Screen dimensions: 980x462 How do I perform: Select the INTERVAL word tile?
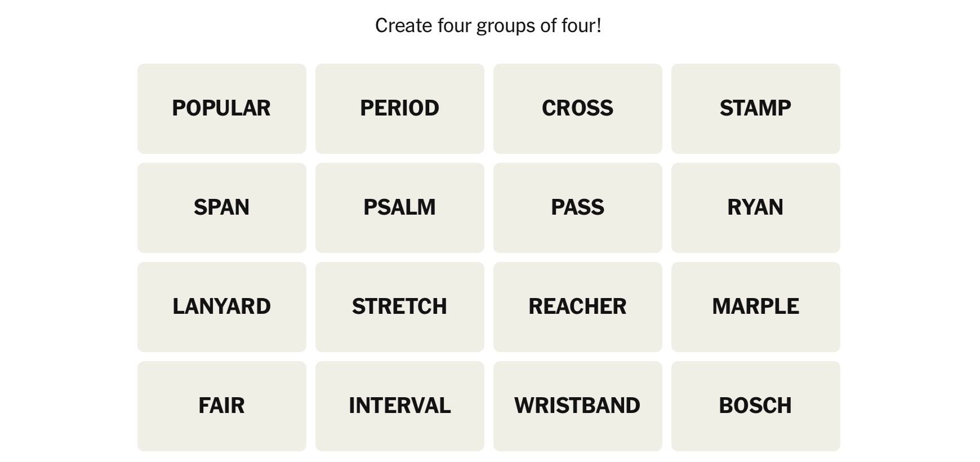(399, 406)
